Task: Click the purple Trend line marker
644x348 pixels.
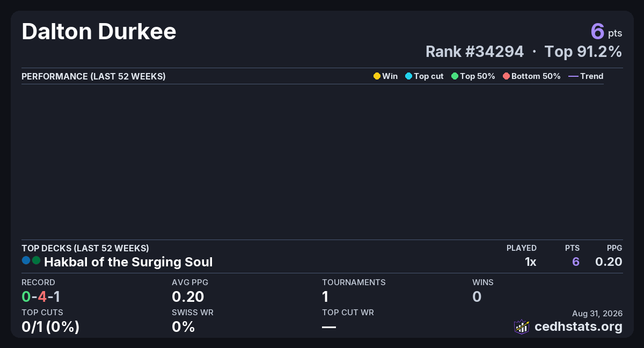Action: 573,76
